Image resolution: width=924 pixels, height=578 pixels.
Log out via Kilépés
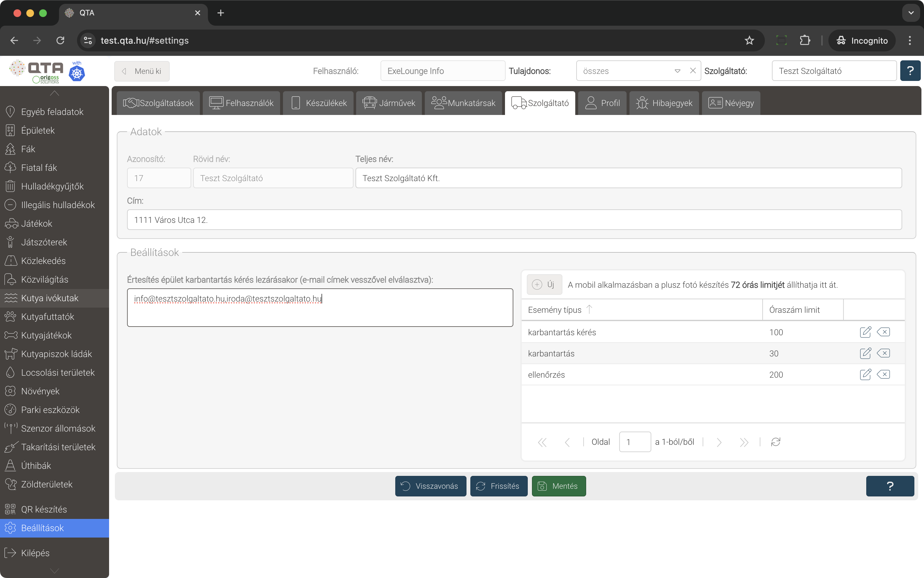tap(54, 553)
